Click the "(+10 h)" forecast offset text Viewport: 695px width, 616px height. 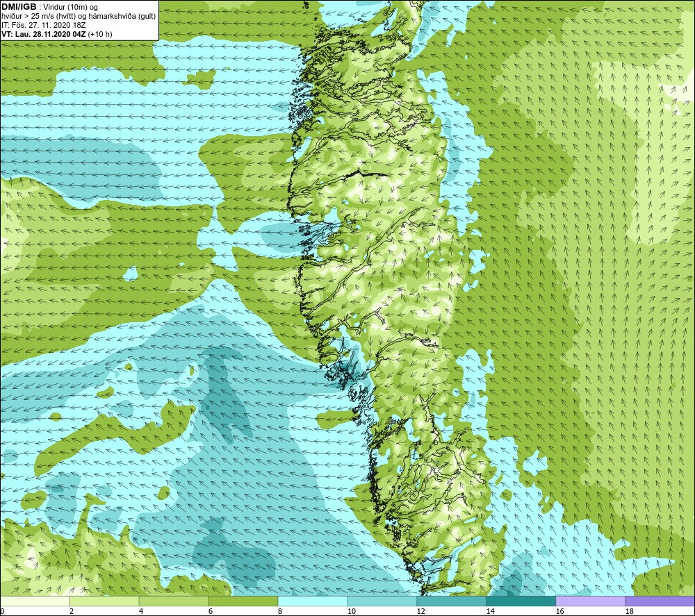click(100, 34)
